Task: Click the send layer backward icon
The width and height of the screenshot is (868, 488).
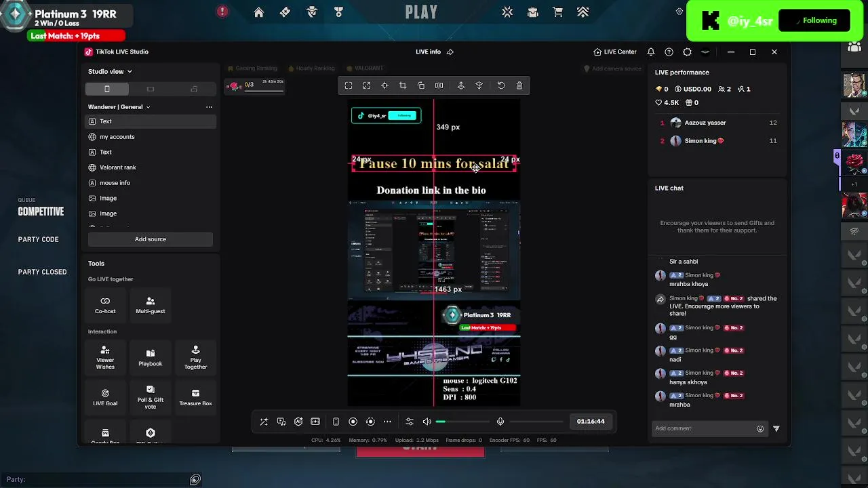Action: 479,85
